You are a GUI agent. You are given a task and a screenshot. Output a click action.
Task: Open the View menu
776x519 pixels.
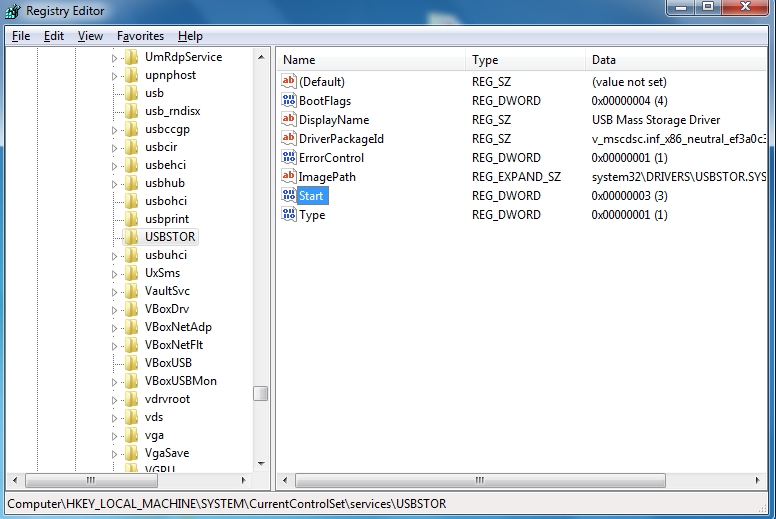click(x=90, y=36)
